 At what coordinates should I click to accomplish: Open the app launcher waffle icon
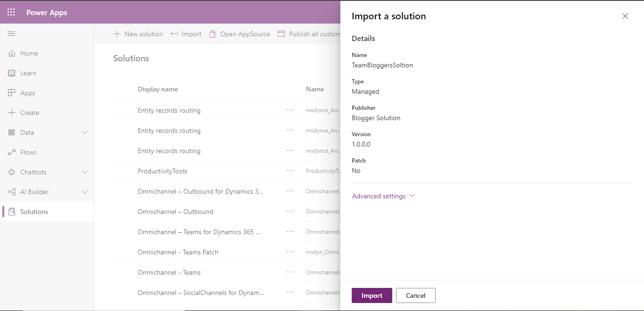pos(11,12)
